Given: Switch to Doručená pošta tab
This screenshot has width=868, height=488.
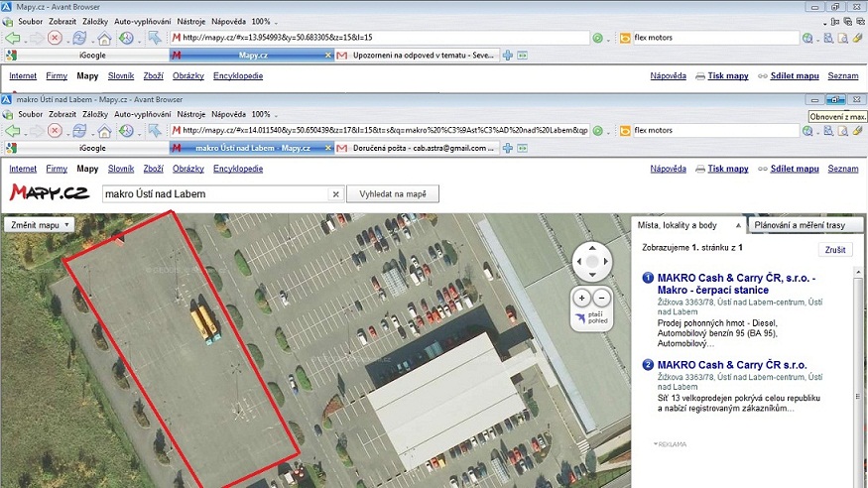Looking at the screenshot, I should (x=417, y=148).
